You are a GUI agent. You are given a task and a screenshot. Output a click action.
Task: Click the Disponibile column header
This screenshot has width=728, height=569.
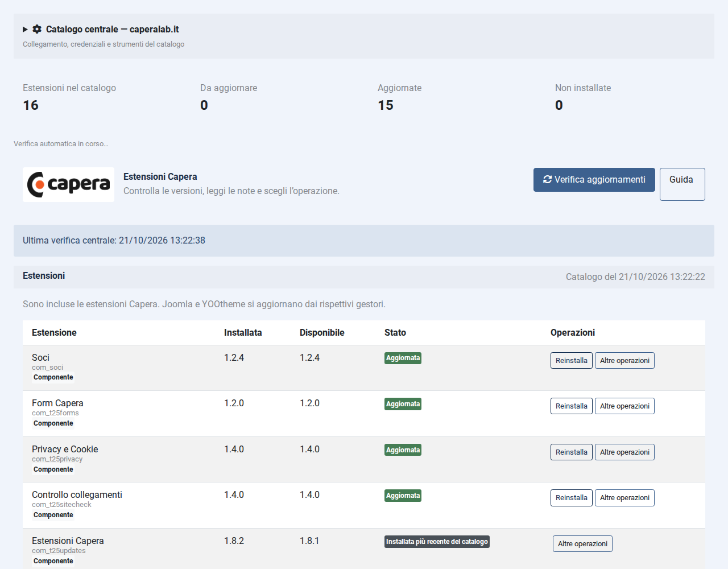[x=322, y=333]
